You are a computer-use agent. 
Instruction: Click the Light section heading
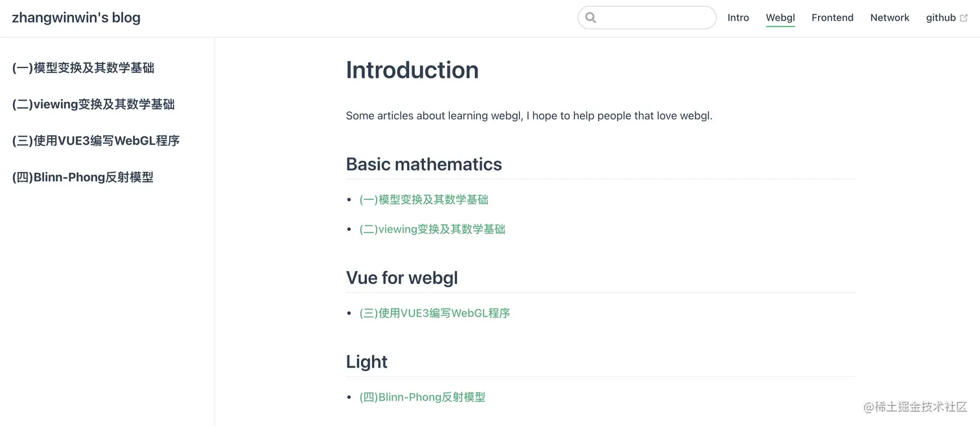pyautogui.click(x=367, y=362)
